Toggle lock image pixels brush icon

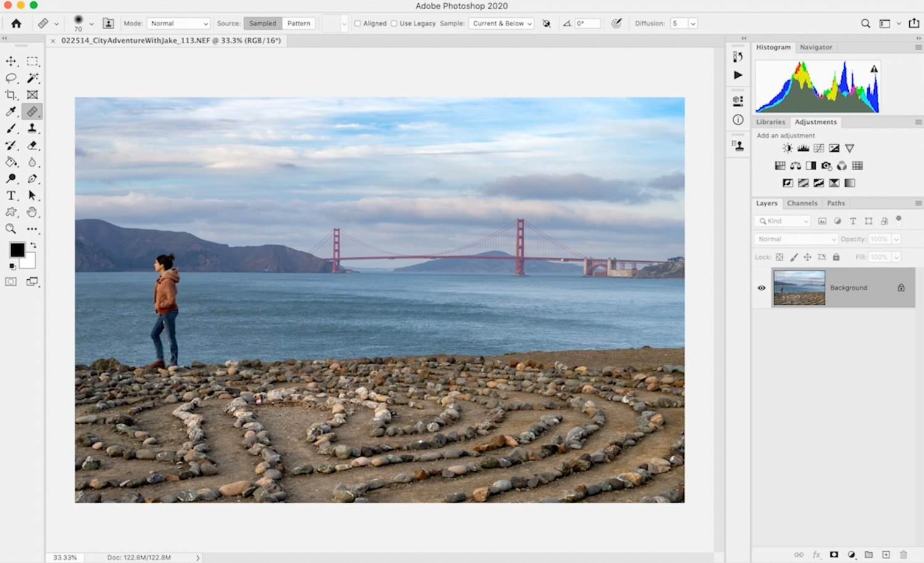click(794, 257)
